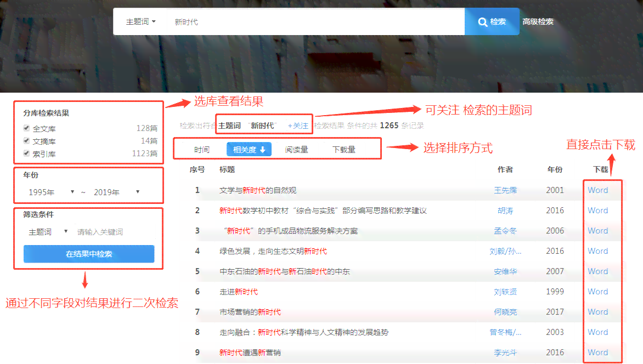Open the filter 主题词 field dropdown
The width and height of the screenshot is (643, 364).
48,232
